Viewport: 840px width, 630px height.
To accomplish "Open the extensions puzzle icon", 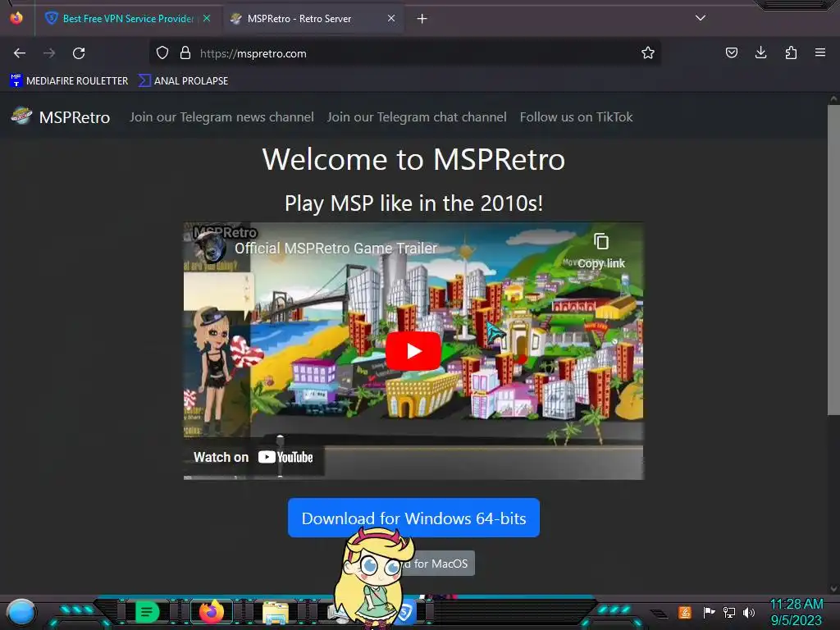I will [791, 53].
